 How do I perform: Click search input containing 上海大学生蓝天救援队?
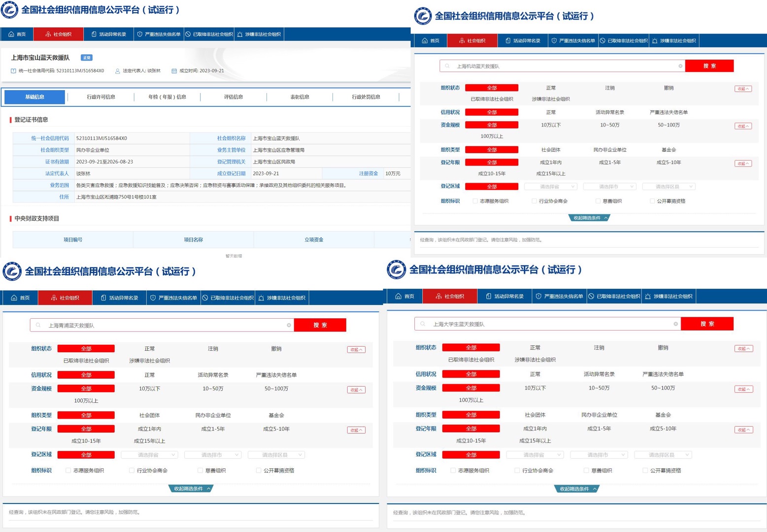point(547,324)
